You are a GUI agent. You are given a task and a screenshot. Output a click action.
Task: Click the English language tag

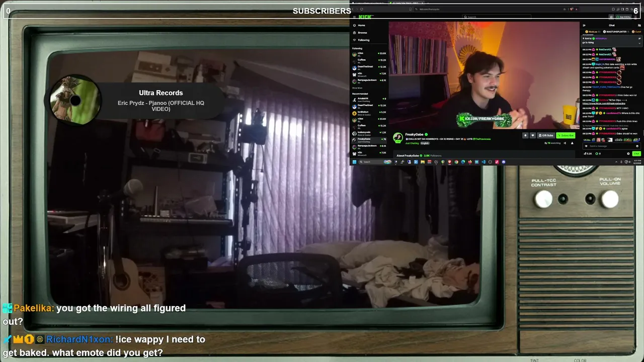(x=425, y=143)
